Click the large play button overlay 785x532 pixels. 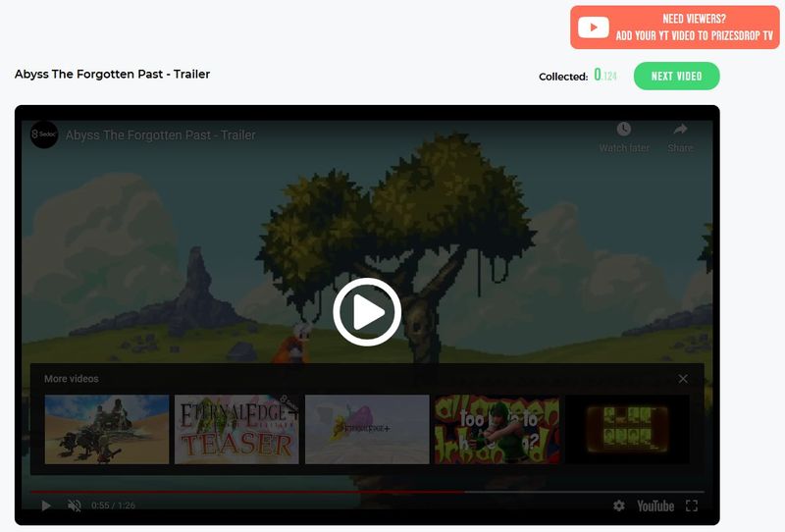pos(367,311)
